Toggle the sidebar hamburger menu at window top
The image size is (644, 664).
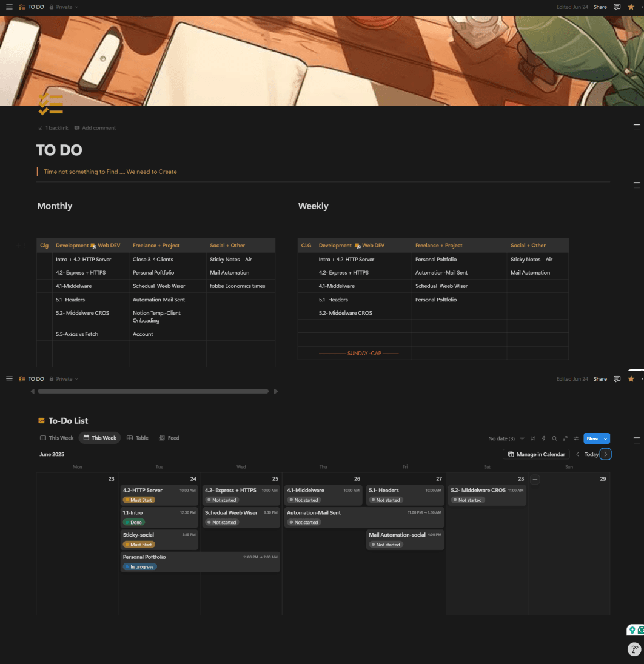click(x=9, y=7)
